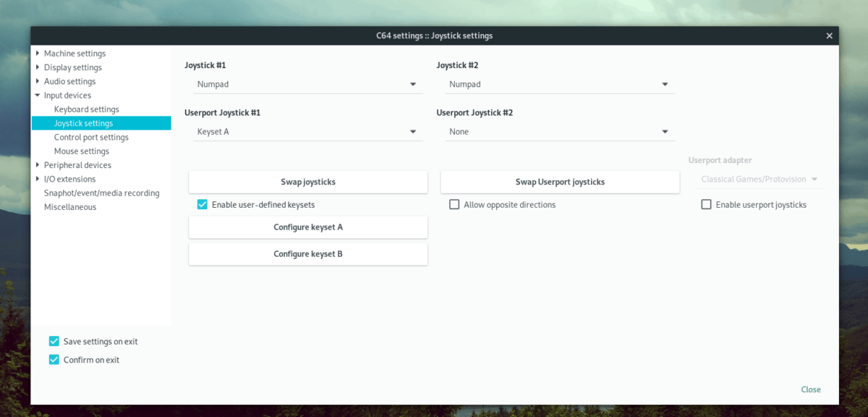Select I/O extensions label in tree
Image resolution: width=868 pixels, height=417 pixels.
click(x=69, y=179)
